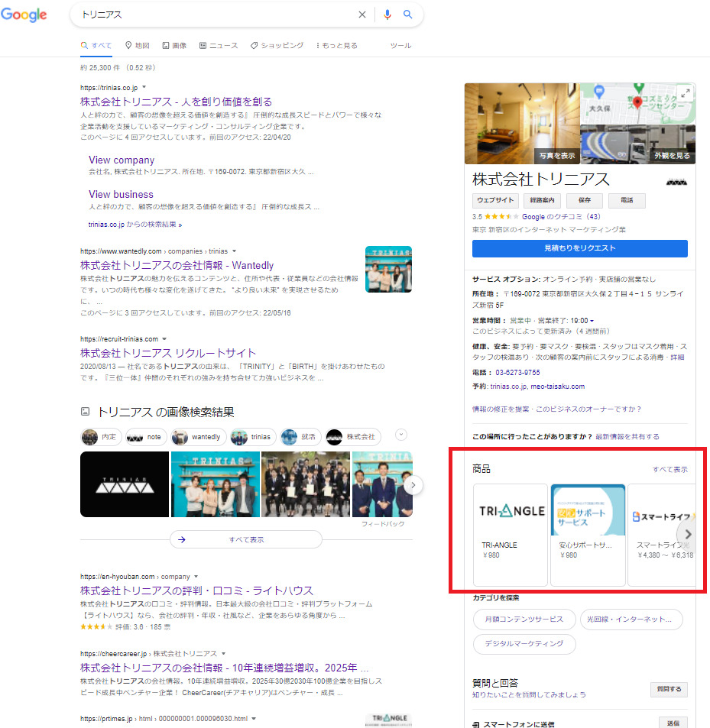Open the group photo with certificates image

pos(306,484)
